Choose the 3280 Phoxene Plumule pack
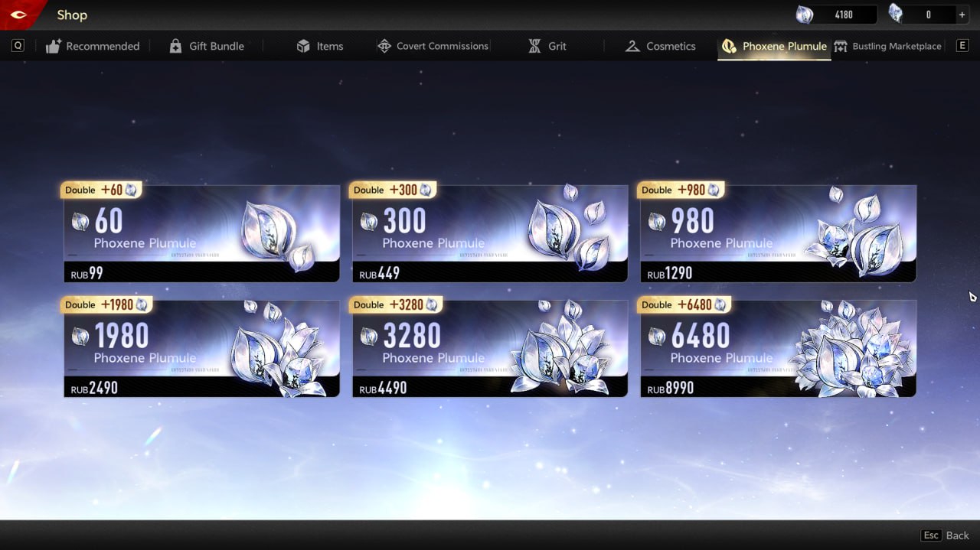 coord(490,348)
